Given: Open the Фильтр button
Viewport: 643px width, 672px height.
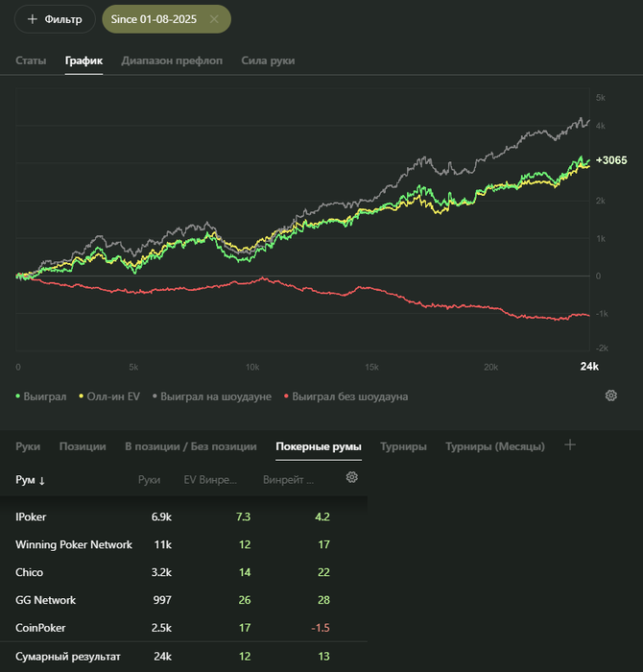Looking at the screenshot, I should tap(55, 19).
